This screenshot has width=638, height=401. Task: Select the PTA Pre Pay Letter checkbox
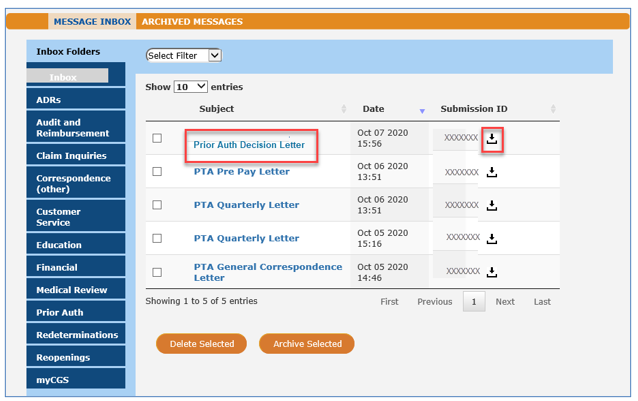coord(157,172)
